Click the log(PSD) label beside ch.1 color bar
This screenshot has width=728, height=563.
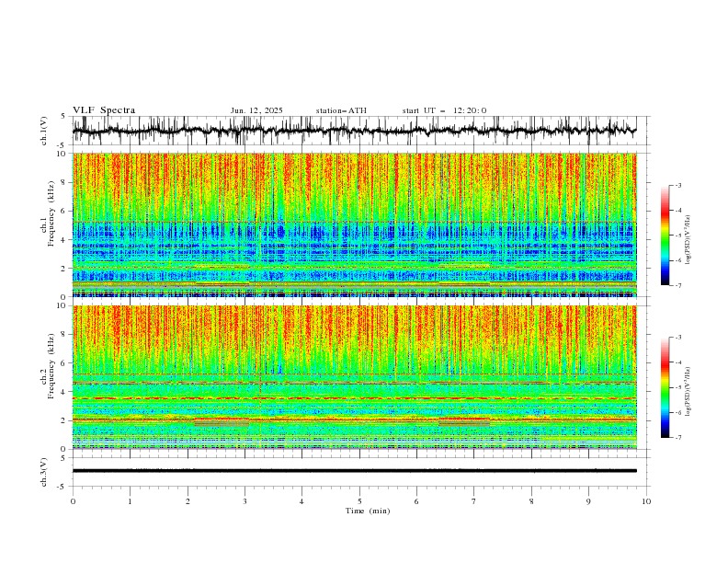tap(688, 240)
